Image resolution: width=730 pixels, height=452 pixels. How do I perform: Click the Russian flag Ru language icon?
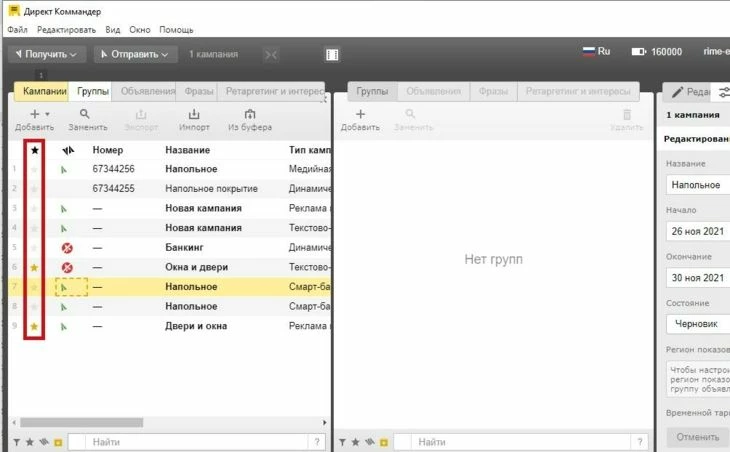[x=589, y=51]
